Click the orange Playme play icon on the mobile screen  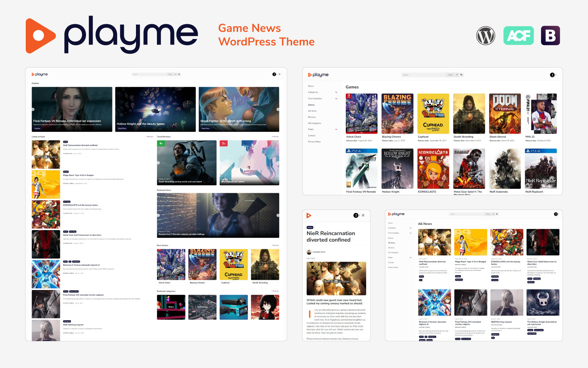[308, 215]
